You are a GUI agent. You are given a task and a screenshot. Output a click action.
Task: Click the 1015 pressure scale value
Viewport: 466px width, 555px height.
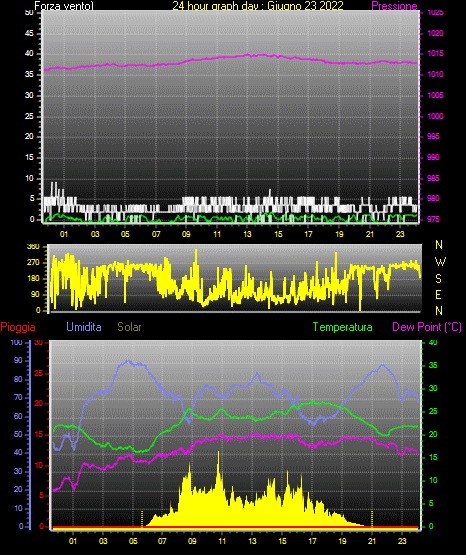(436, 53)
